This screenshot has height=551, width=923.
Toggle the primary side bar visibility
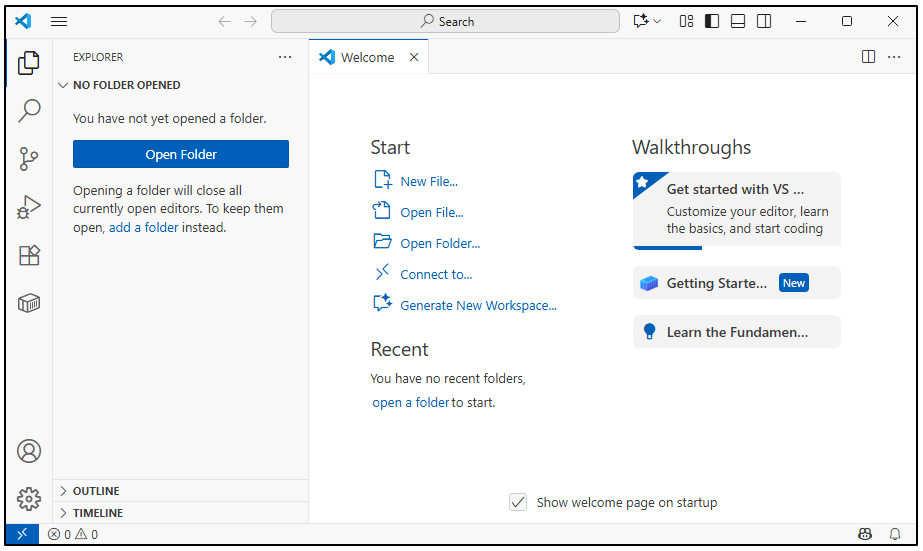(x=712, y=21)
